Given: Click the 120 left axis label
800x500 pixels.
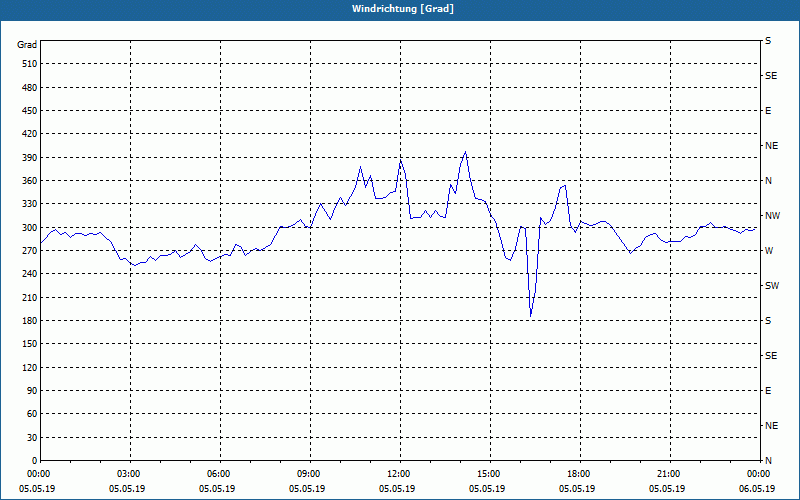Looking at the screenshot, I should [30, 367].
